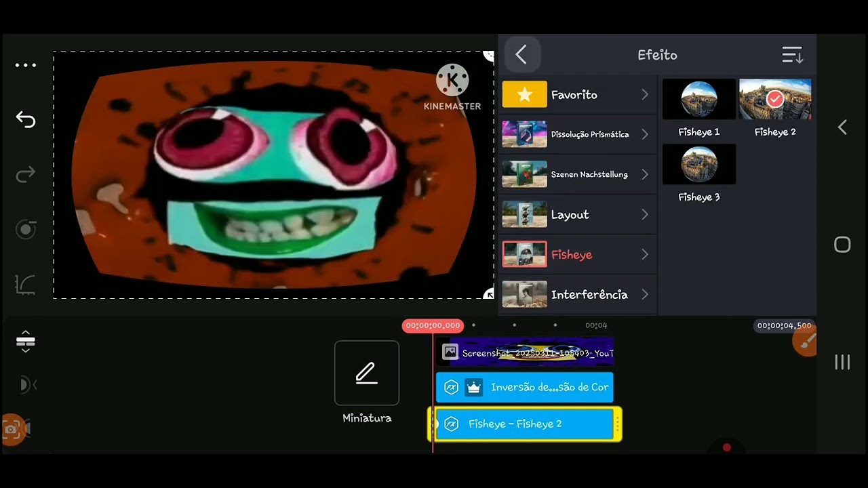
Task: Click the crown icon on Inversão layer
Action: [x=473, y=387]
